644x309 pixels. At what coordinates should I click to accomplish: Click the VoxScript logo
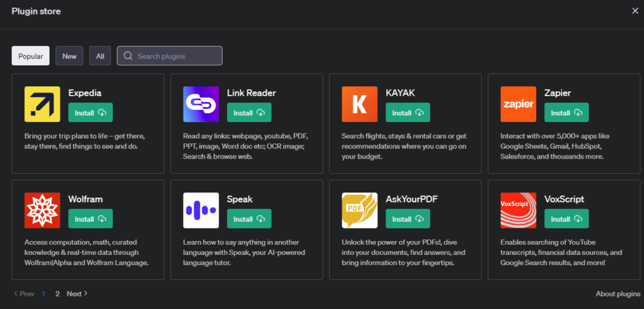pyautogui.click(x=518, y=210)
